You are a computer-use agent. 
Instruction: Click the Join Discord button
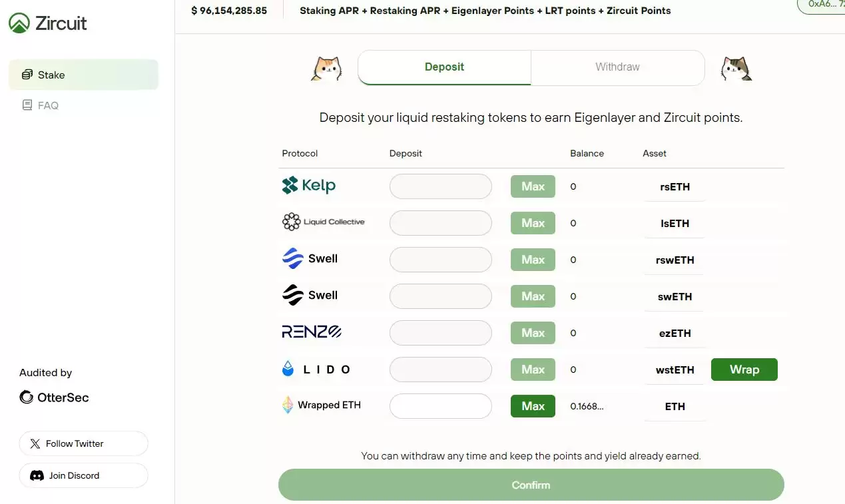[x=83, y=475]
